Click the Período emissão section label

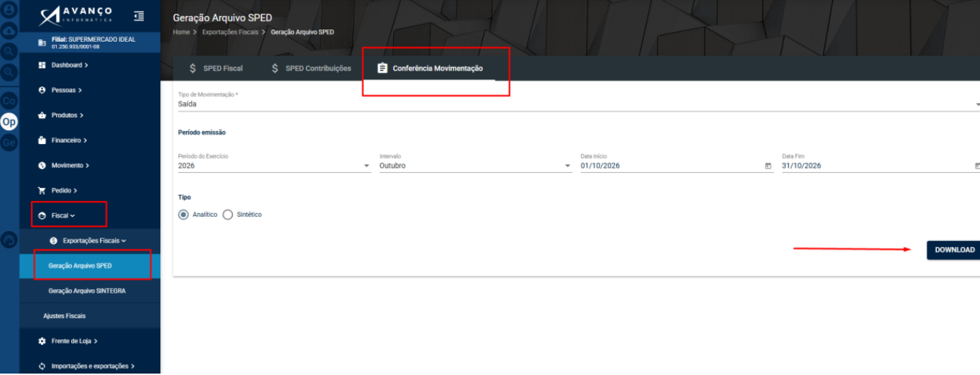point(202,132)
